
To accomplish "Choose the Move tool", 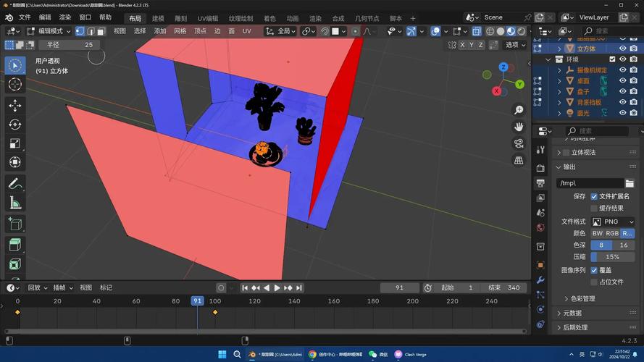I will (x=15, y=106).
